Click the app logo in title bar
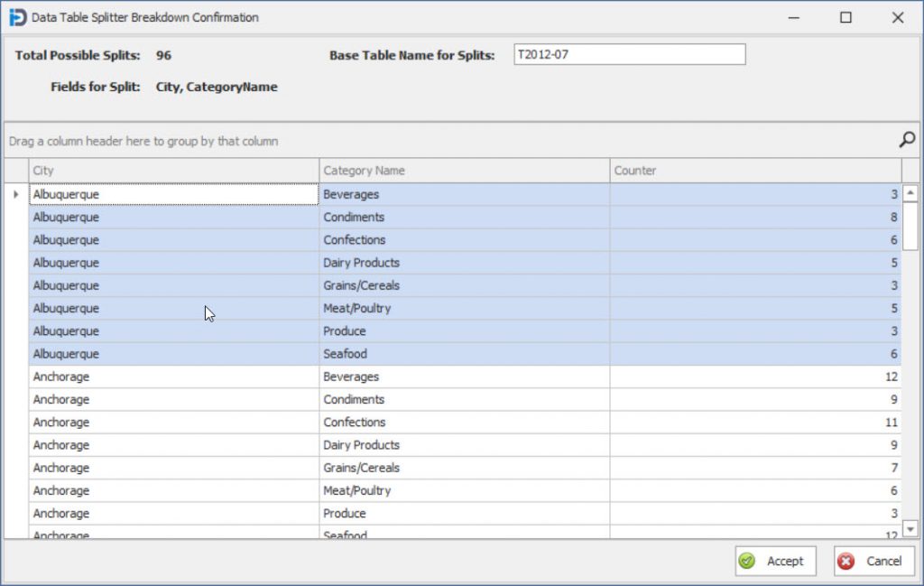This screenshot has width=924, height=586. [16, 17]
